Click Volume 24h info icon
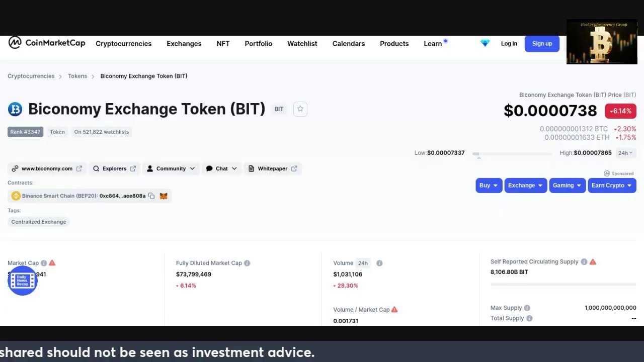 point(379,263)
